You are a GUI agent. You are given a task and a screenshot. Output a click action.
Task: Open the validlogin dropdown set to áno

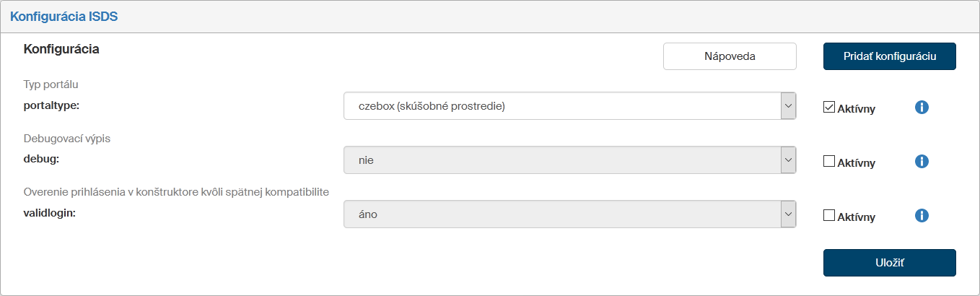pos(569,214)
